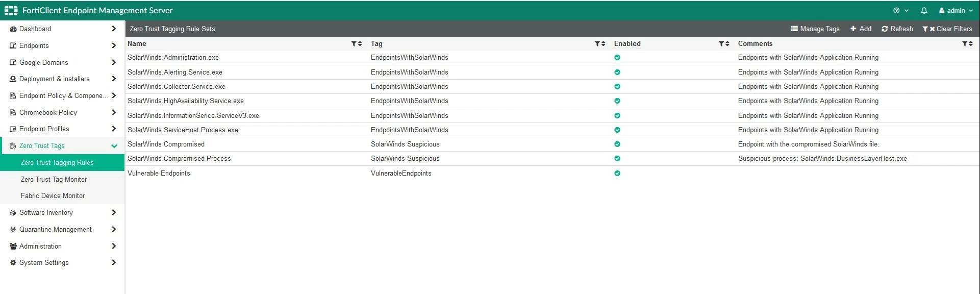
Task: Expand the Endpoints menu chevron
Action: click(114, 46)
